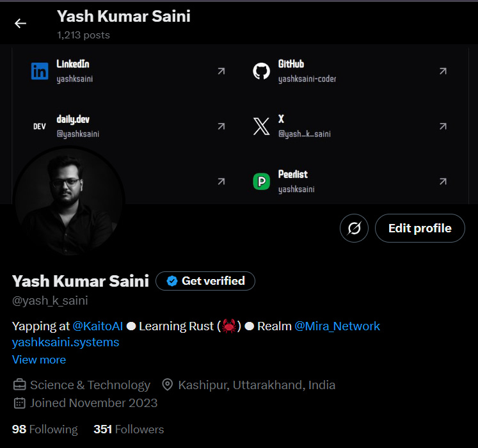Open the @KaitoAI mention link
The height and width of the screenshot is (448, 478).
pyautogui.click(x=97, y=326)
